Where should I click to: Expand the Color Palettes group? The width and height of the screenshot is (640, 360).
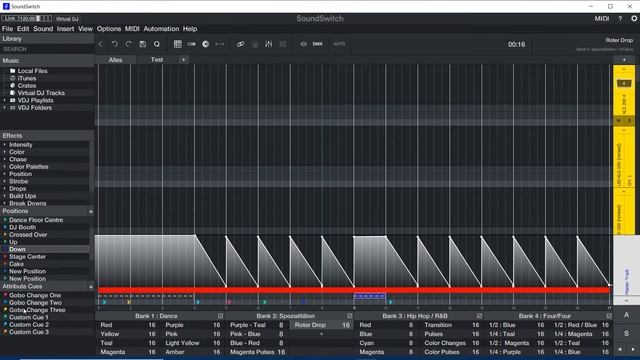(x=4, y=167)
